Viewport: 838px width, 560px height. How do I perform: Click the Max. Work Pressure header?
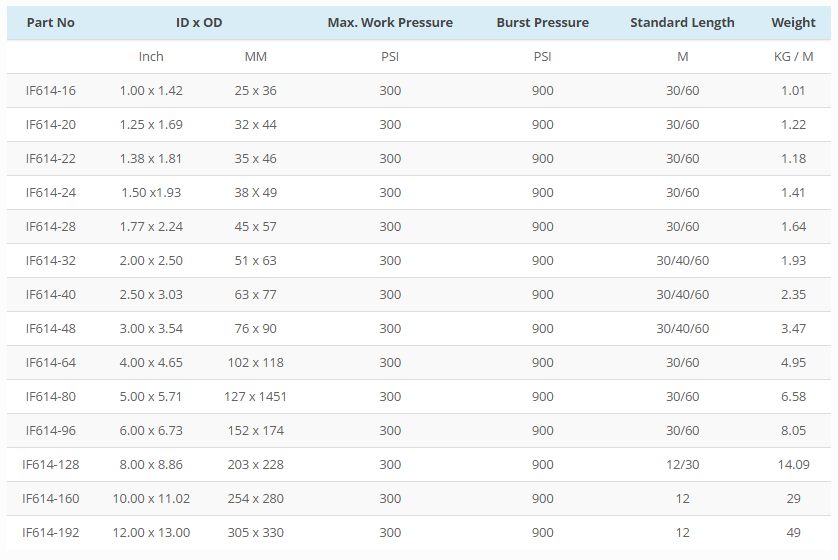[x=390, y=22]
